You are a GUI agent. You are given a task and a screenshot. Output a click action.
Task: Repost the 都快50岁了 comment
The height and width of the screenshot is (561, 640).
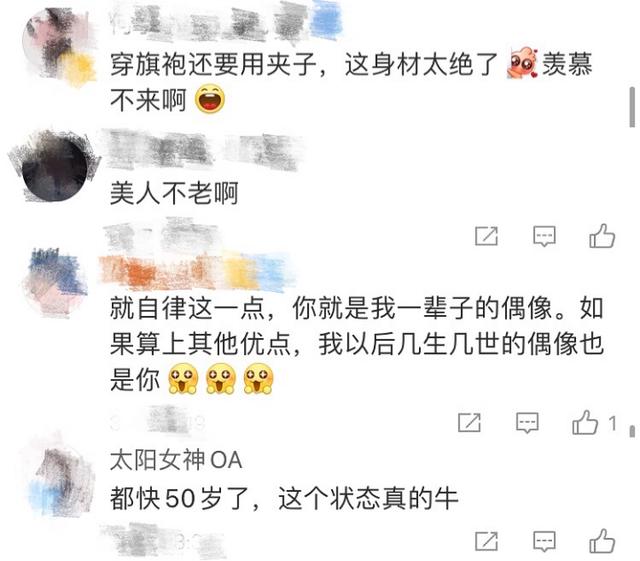point(487,541)
